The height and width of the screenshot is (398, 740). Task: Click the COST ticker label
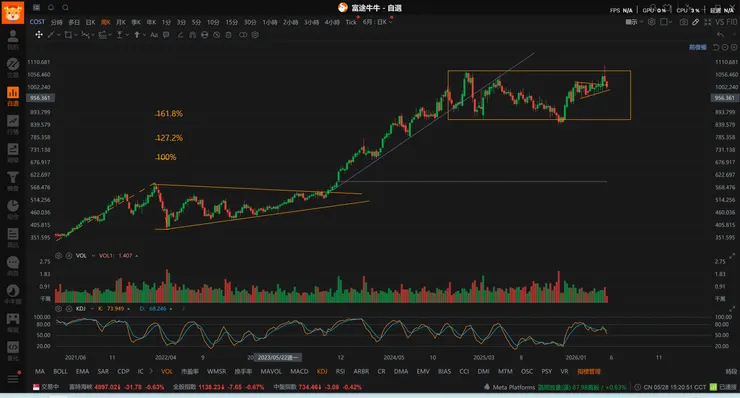37,22
